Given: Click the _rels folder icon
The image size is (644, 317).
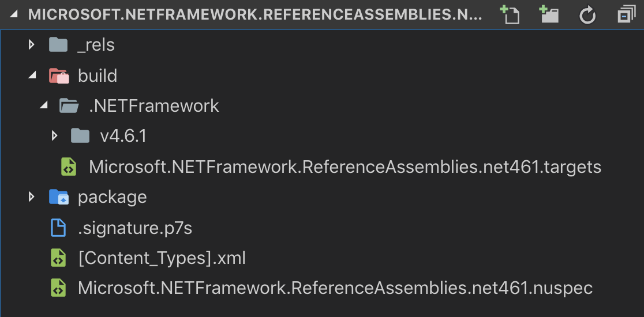Looking at the screenshot, I should [x=58, y=45].
